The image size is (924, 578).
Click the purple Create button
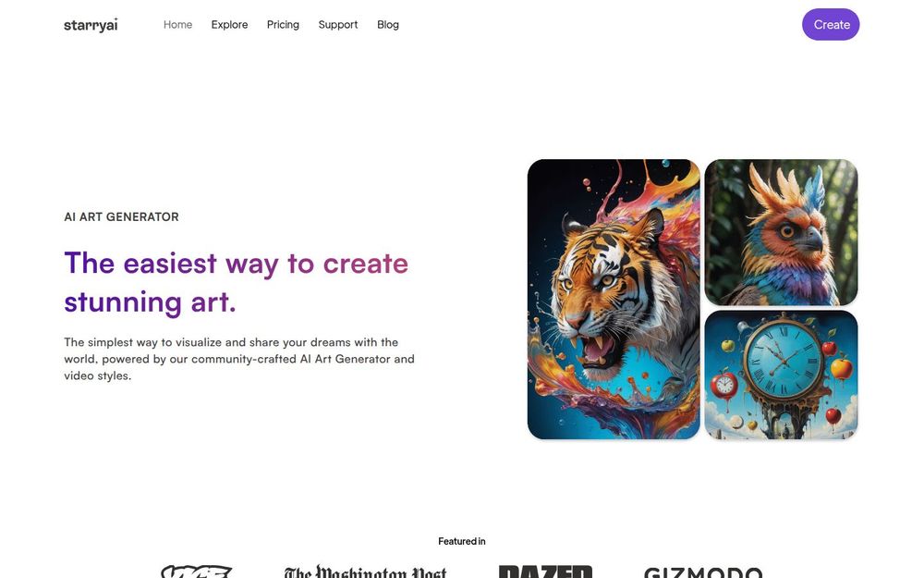point(831,25)
